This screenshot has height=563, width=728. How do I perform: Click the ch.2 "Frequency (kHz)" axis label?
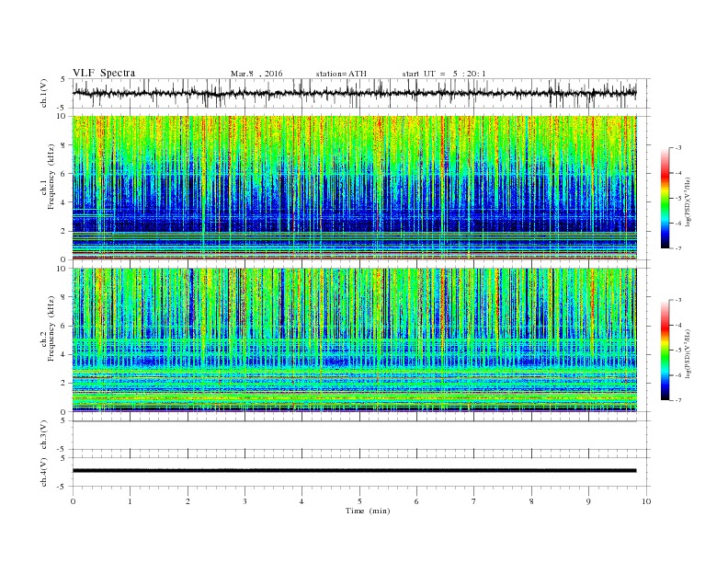(51, 328)
